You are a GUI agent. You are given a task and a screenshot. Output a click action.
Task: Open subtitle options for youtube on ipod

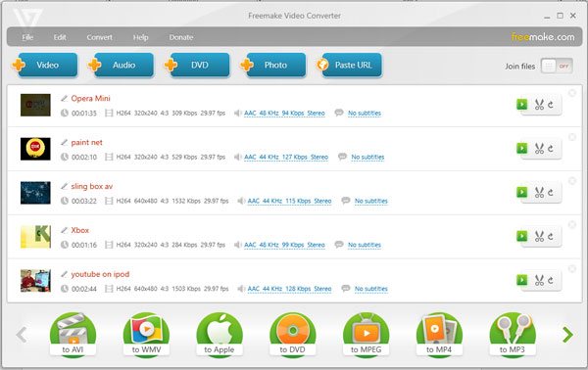(x=370, y=289)
